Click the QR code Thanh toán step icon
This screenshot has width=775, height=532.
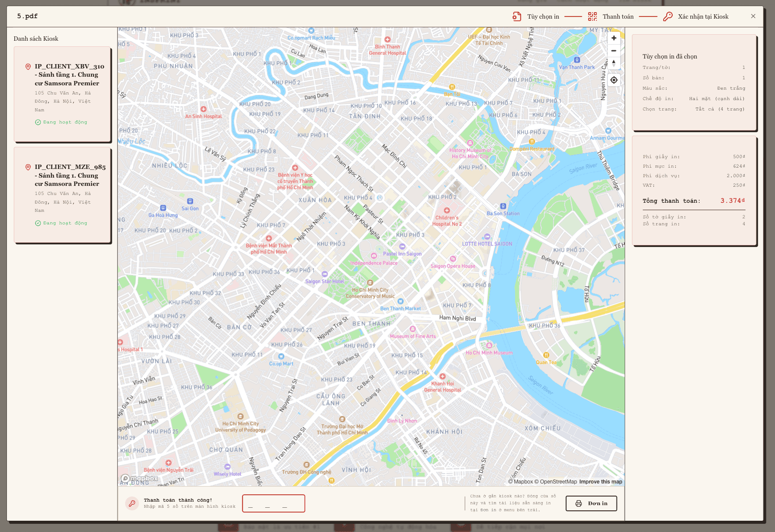[x=592, y=16]
